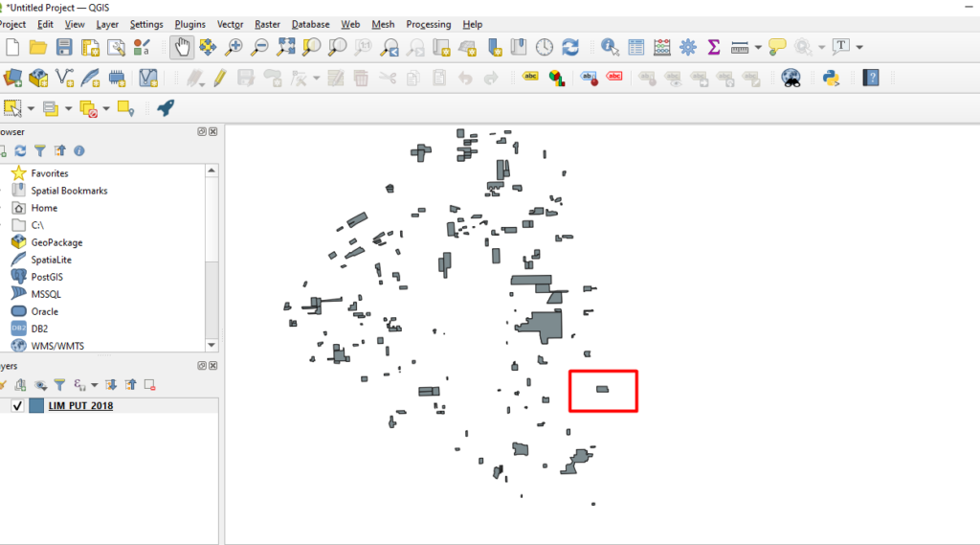Click the Zoom Full extent icon
Image resolution: width=980 pixels, height=545 pixels.
click(x=285, y=46)
